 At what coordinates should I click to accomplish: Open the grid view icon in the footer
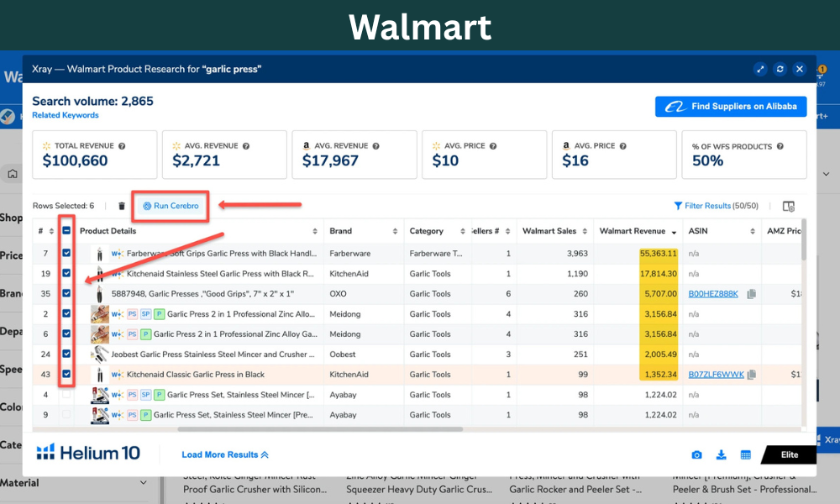tap(746, 454)
